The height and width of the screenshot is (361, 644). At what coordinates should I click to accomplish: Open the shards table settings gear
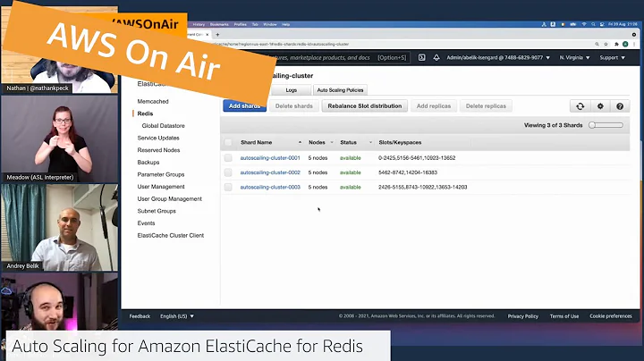(600, 106)
